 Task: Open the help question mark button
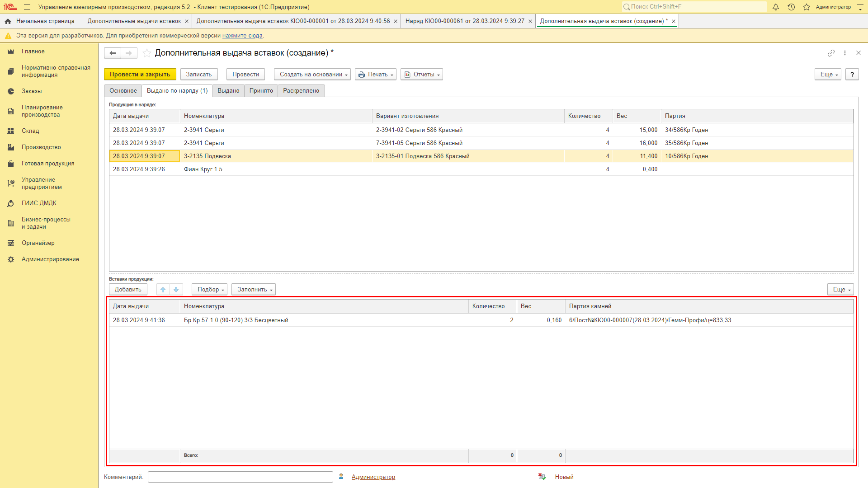[852, 75]
